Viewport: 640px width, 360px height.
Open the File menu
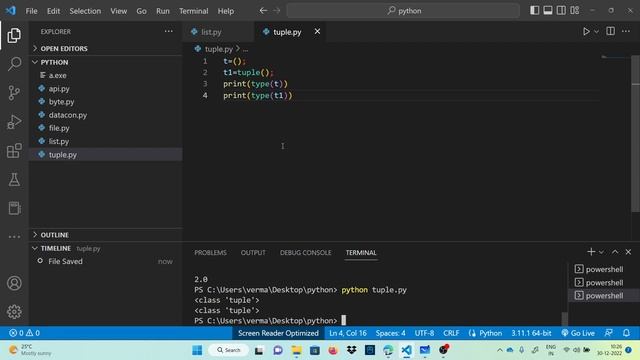pyautogui.click(x=31, y=11)
